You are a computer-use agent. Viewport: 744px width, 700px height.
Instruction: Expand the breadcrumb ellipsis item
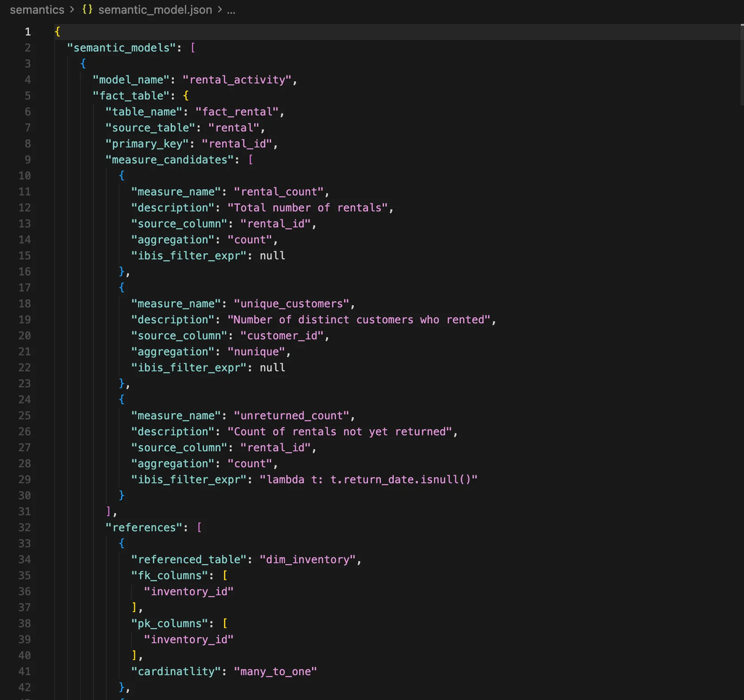coord(231,9)
